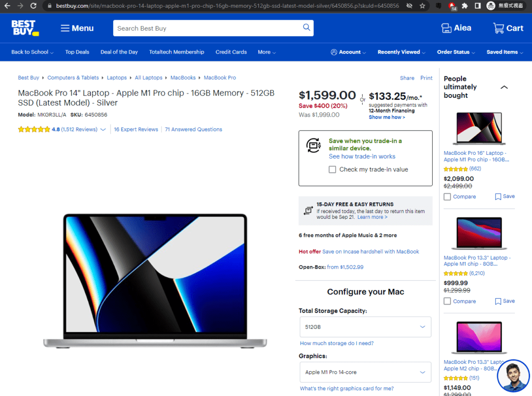The image size is (532, 396).
Task: Tick Compare for MacBook Pro 13.3" $999.99
Action: click(x=447, y=301)
